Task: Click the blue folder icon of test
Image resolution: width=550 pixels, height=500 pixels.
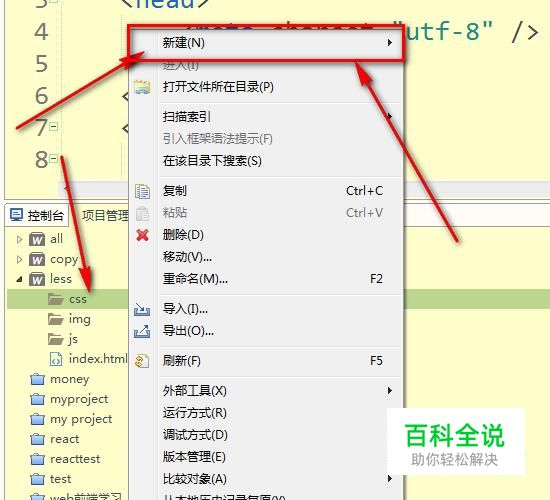Action: pyautogui.click(x=38, y=479)
